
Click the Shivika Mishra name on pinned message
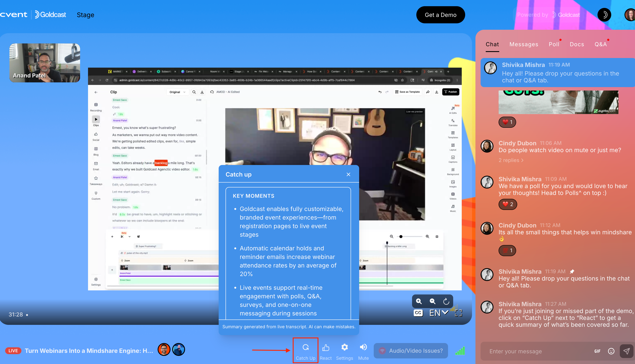pos(523,65)
